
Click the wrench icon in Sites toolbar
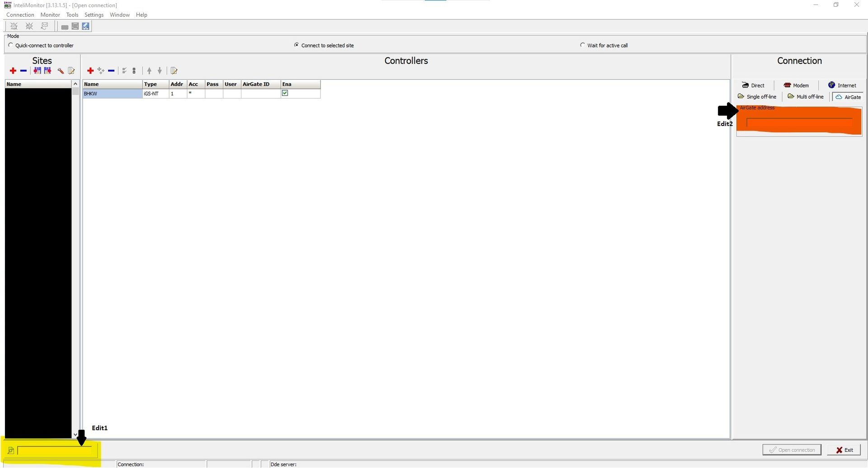click(61, 71)
